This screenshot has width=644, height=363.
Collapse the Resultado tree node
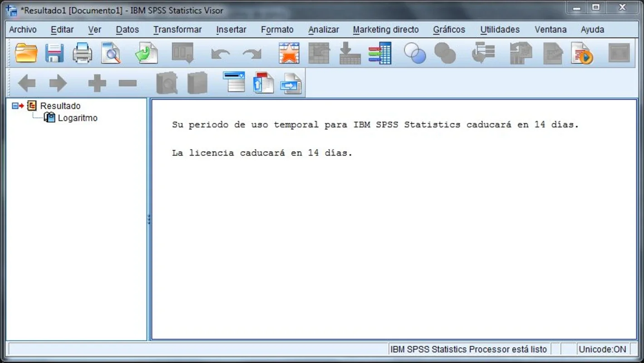[15, 106]
